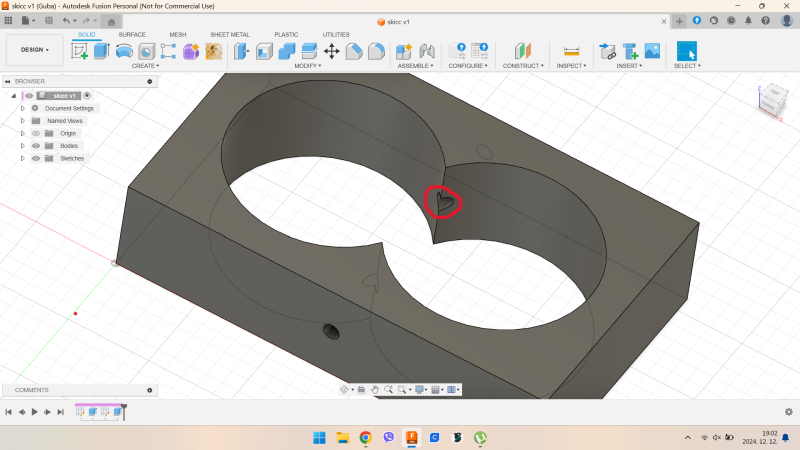Toggle visibility of Sketches folder
Image resolution: width=800 pixels, height=450 pixels.
[35, 158]
